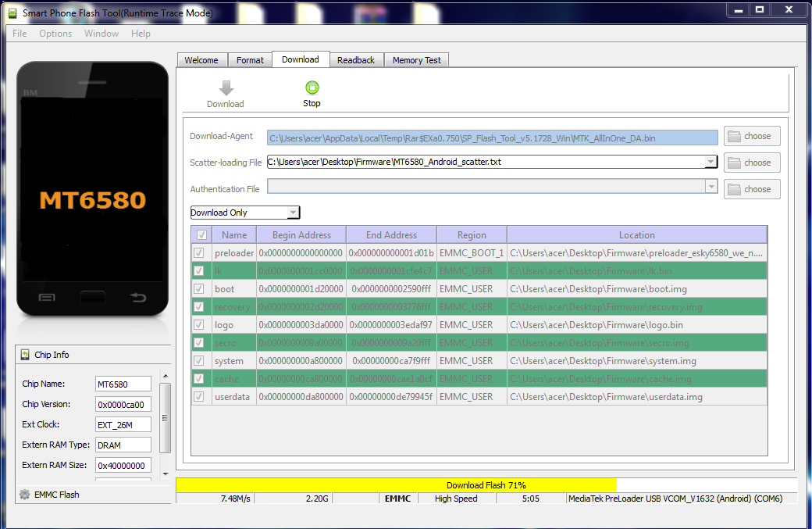Click the 7.48M/s speed status entry
The height and width of the screenshot is (529, 812).
tap(215, 499)
